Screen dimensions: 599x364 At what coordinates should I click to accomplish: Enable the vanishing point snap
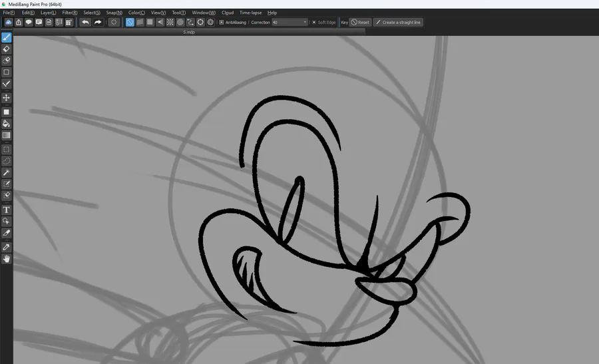(x=160, y=22)
